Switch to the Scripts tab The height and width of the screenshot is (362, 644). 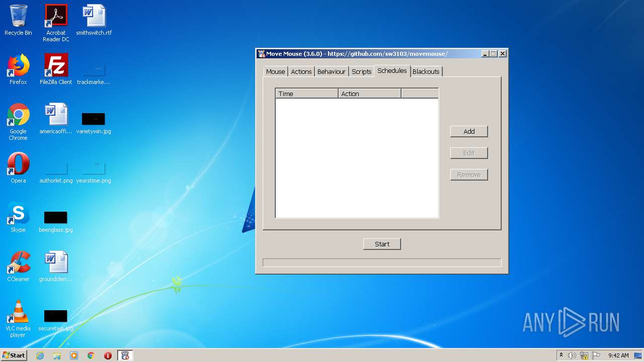coord(361,71)
